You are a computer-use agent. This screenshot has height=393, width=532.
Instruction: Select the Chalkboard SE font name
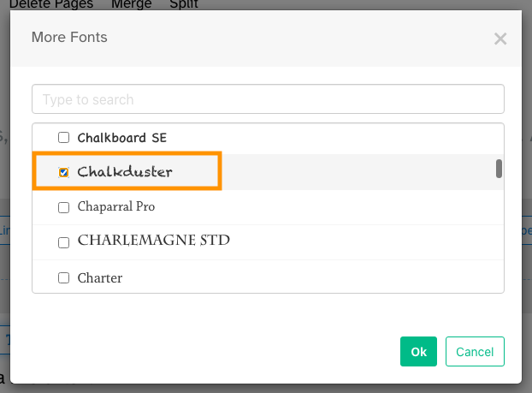(x=121, y=137)
